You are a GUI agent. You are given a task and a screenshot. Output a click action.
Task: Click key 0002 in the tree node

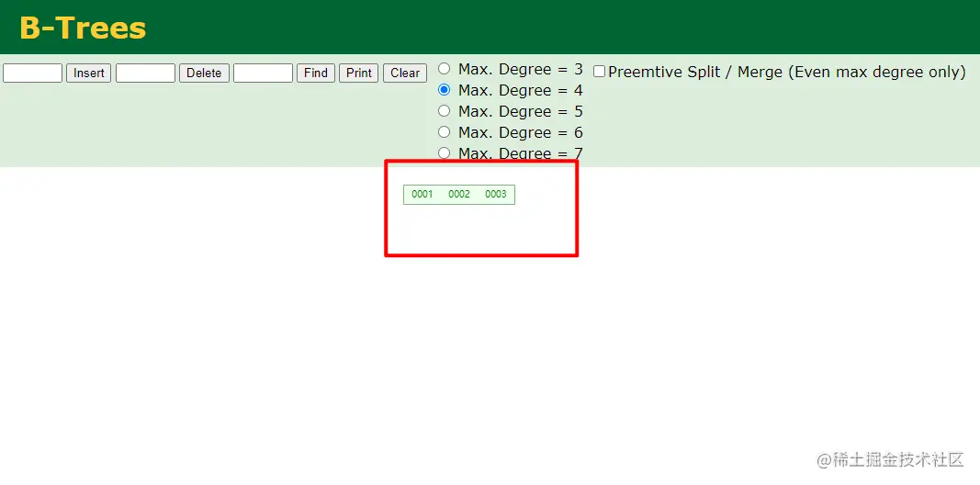(x=458, y=195)
